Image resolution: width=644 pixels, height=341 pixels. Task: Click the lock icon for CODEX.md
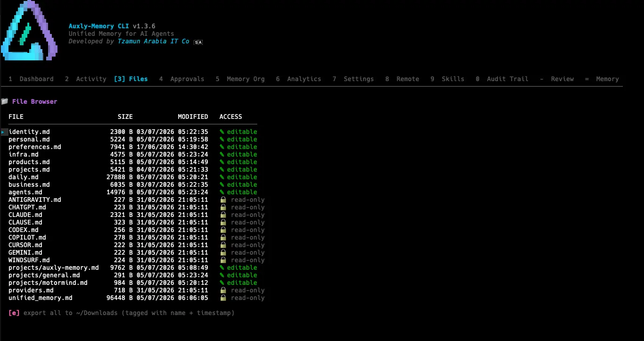click(x=223, y=230)
